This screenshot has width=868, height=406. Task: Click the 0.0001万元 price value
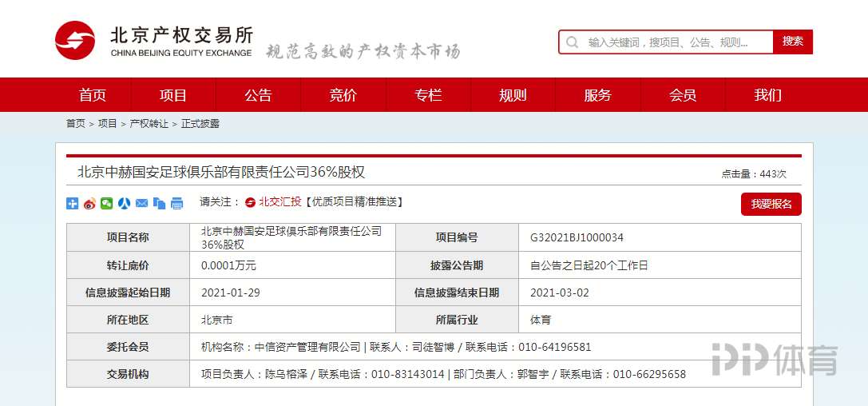pyautogui.click(x=228, y=265)
